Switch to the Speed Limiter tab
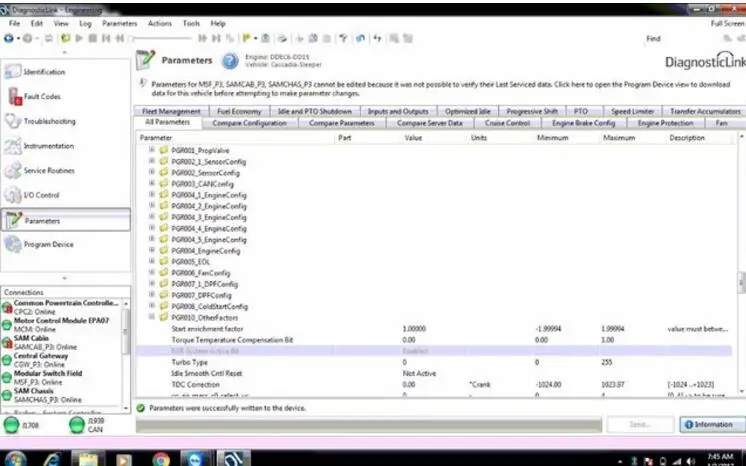The image size is (746, 466). 632,111
